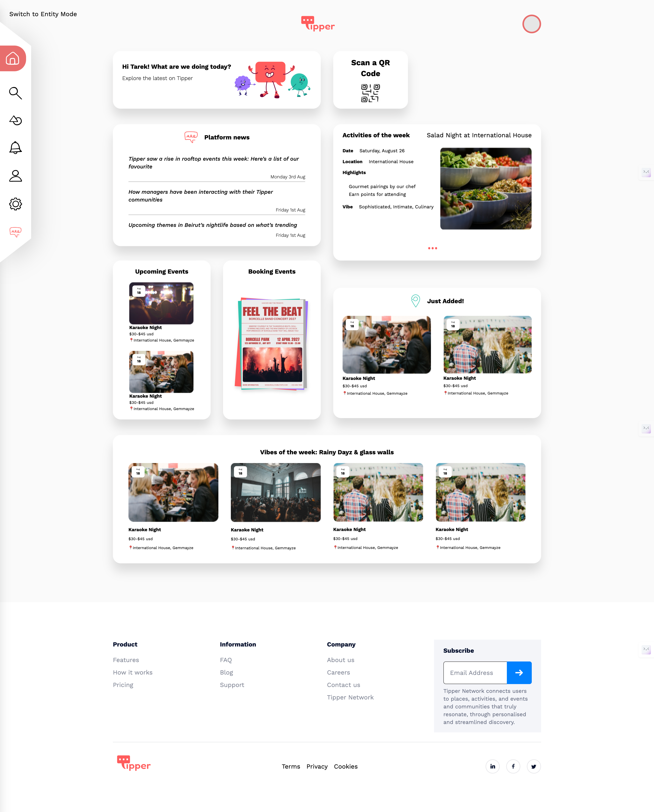
Task: Click the profile avatar circle top right
Action: (x=532, y=24)
